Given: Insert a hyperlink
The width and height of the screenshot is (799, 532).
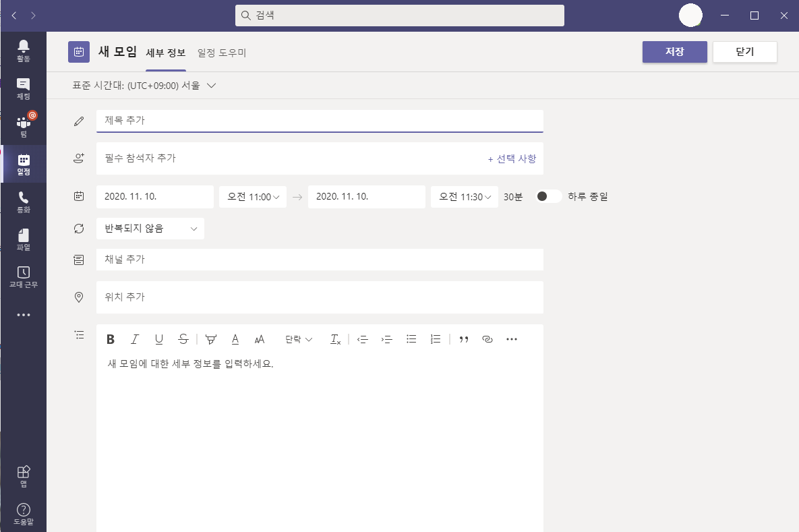Looking at the screenshot, I should tap(487, 339).
